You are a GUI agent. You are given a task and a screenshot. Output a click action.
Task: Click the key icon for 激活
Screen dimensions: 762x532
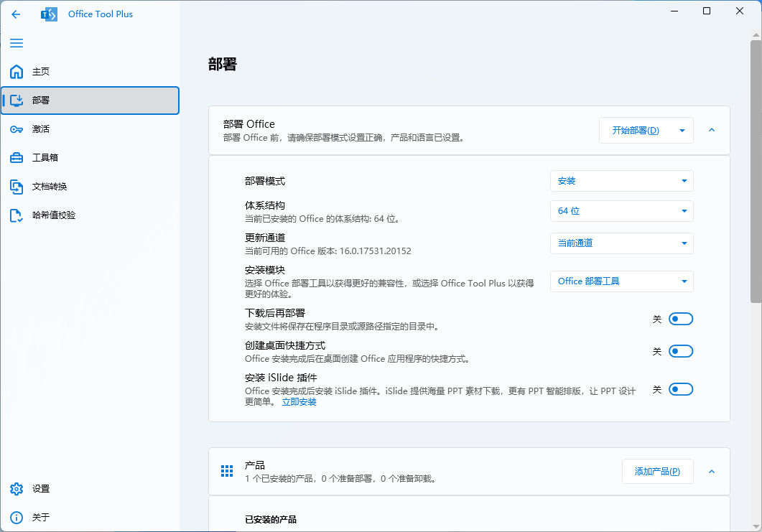click(17, 129)
